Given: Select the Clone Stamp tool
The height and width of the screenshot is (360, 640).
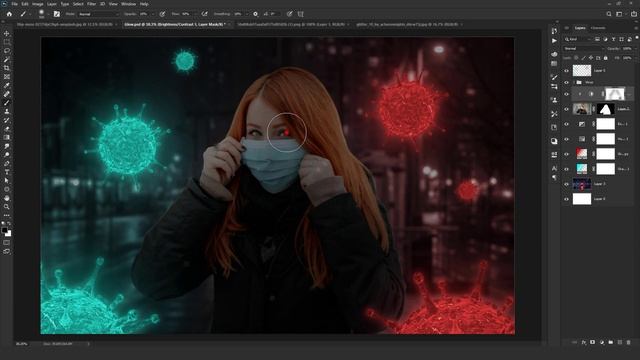Looking at the screenshot, I should (7, 111).
